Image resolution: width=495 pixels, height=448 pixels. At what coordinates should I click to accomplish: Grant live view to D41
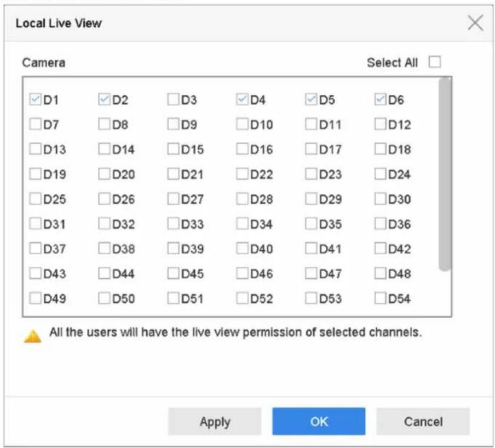pyautogui.click(x=311, y=248)
